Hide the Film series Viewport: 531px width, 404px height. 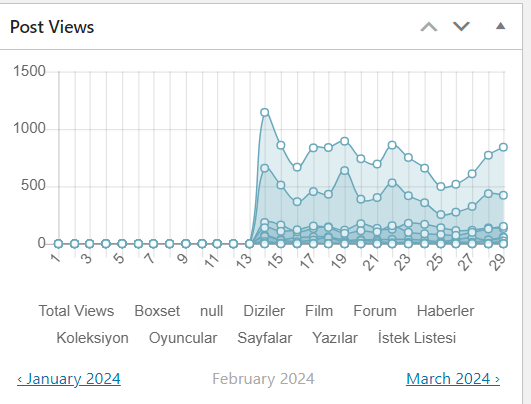click(319, 311)
